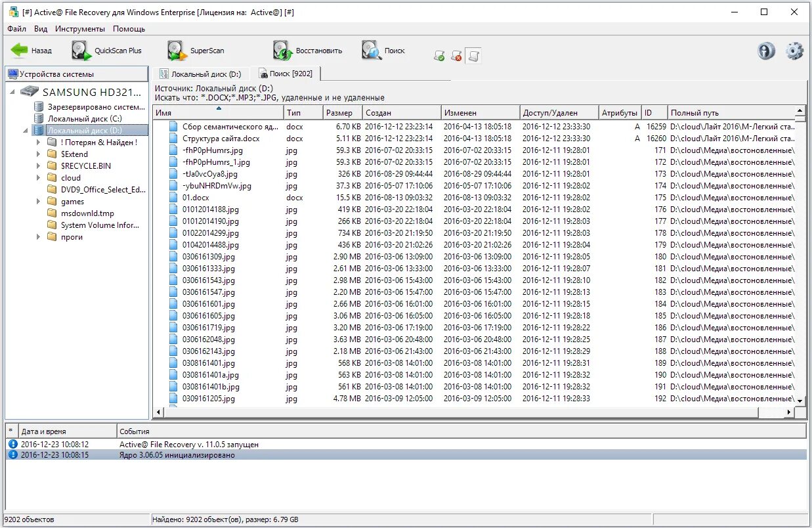The width and height of the screenshot is (812, 528).
Task: Start SuperScan using its toolbar icon
Action: 177,51
